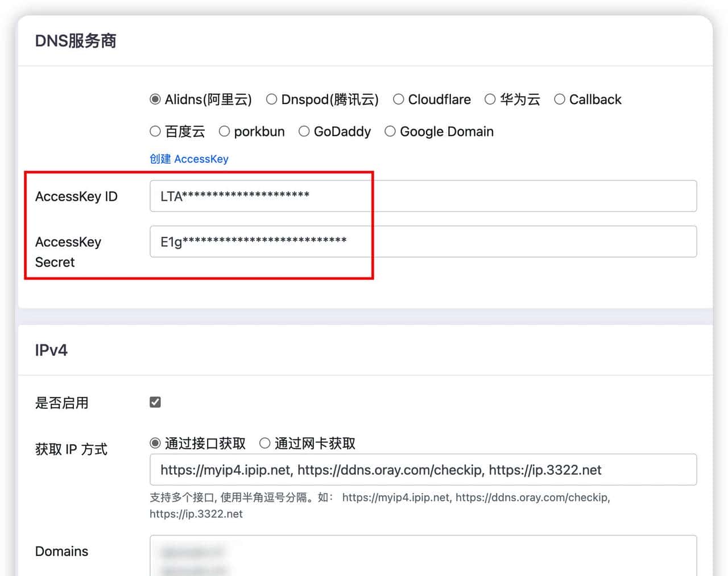Choose porkbun as DNS provider
Viewport: 728px width, 576px height.
(x=224, y=131)
